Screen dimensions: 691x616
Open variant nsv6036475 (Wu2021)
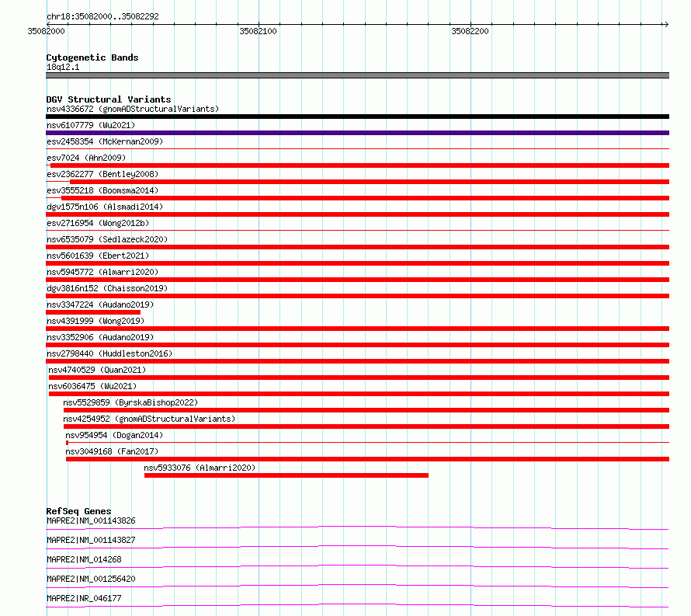92,386
